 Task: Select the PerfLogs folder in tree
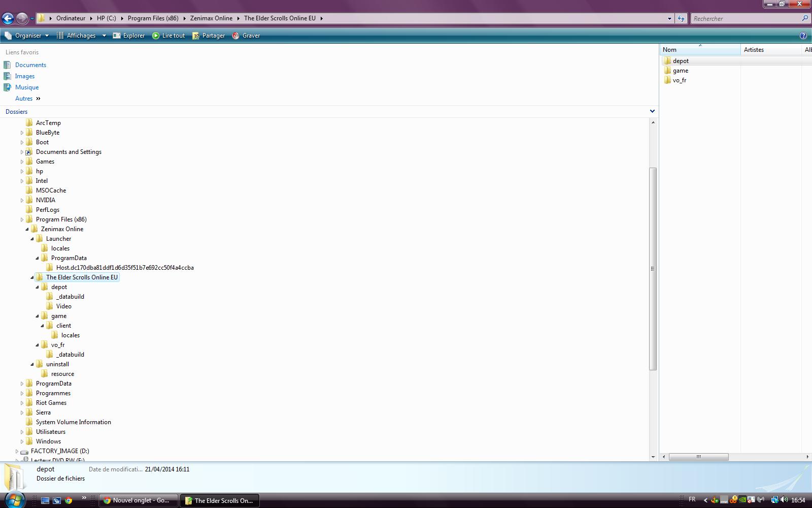[48, 210]
